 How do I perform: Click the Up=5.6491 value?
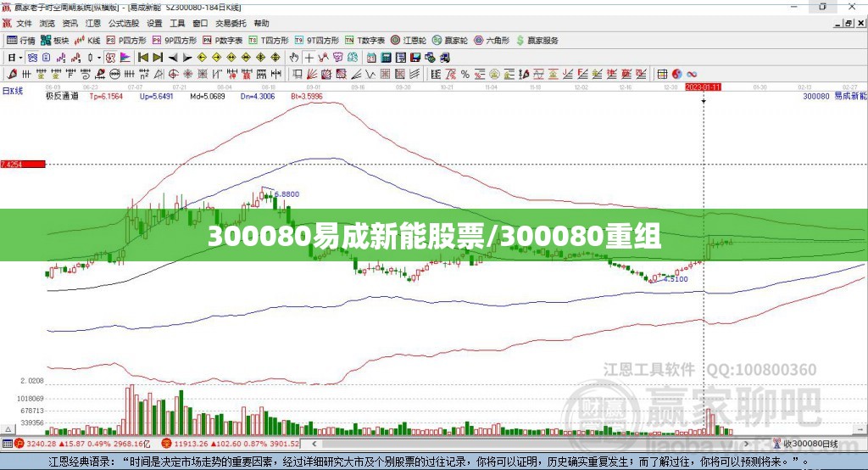pyautogui.click(x=156, y=96)
